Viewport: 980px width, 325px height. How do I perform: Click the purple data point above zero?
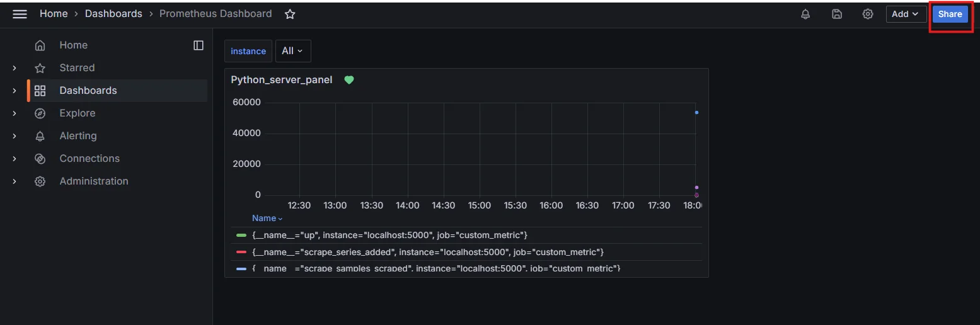point(696,187)
